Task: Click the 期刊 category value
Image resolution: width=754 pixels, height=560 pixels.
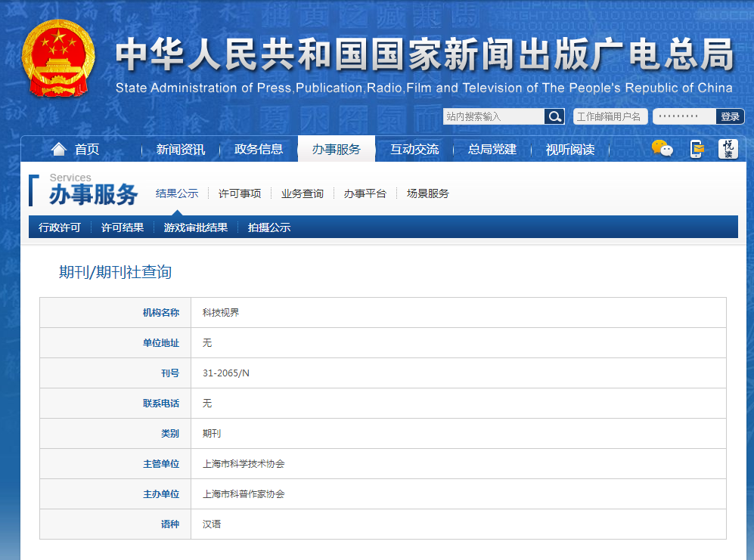Action: 212,434
